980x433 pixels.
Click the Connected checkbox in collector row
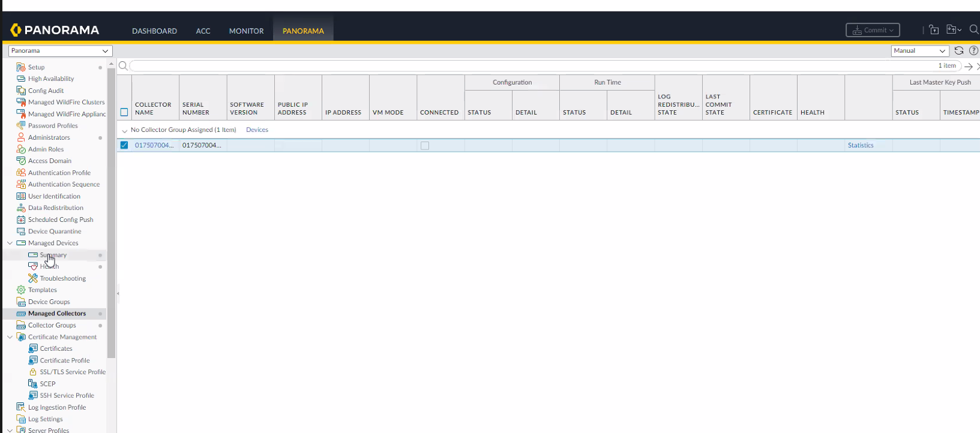coord(425,146)
